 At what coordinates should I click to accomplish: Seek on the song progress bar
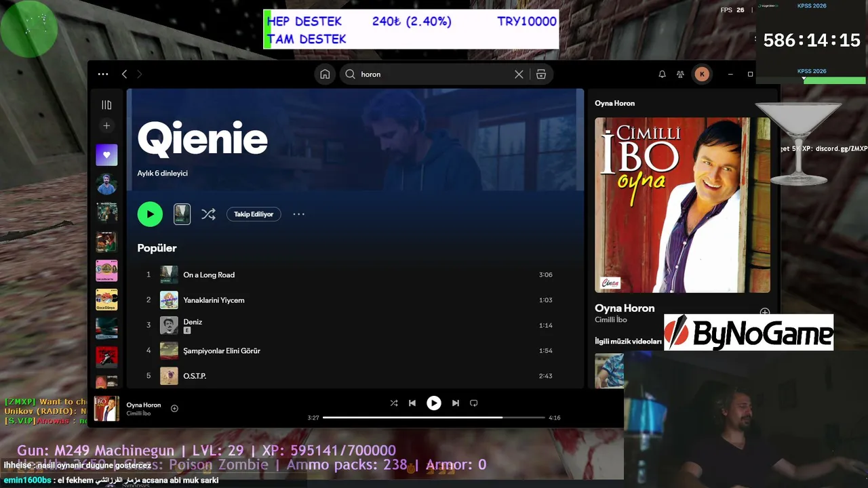[x=434, y=418]
